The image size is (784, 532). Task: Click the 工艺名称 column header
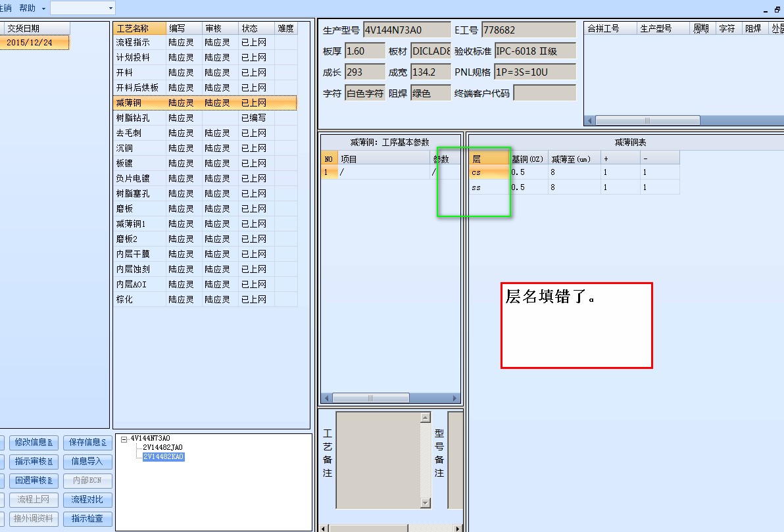pos(139,28)
